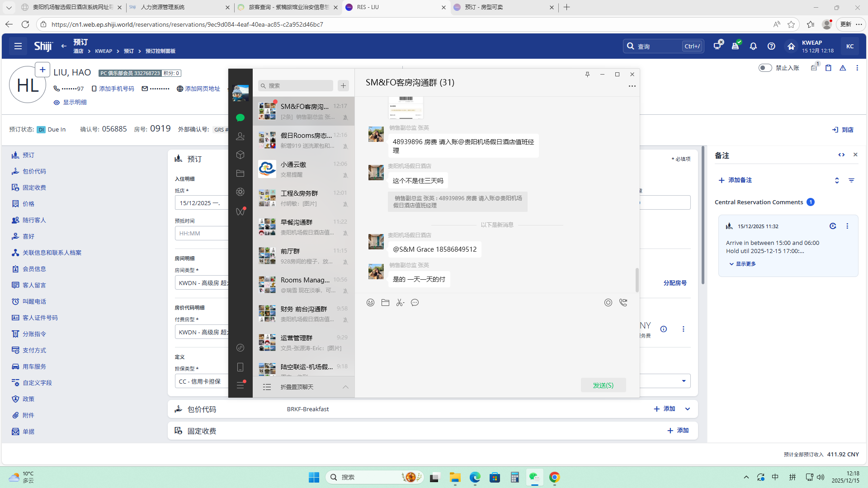
Task: Open the Shiji hamburger menu
Action: (x=18, y=46)
